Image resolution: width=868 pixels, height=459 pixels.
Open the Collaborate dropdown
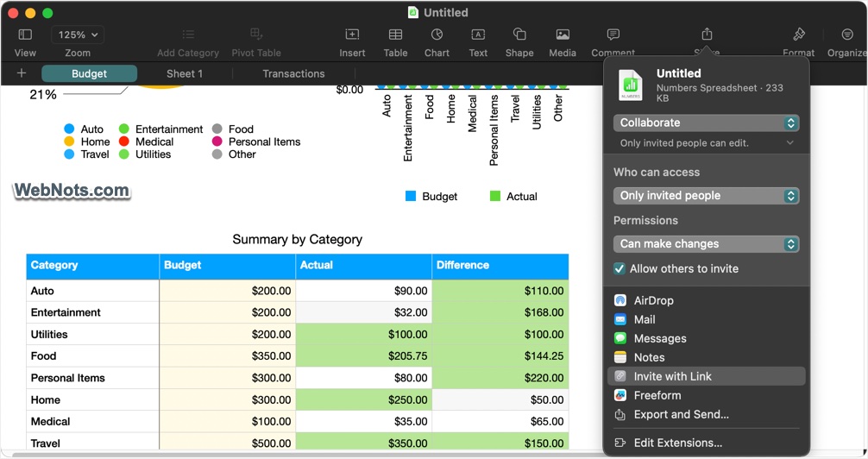(707, 123)
